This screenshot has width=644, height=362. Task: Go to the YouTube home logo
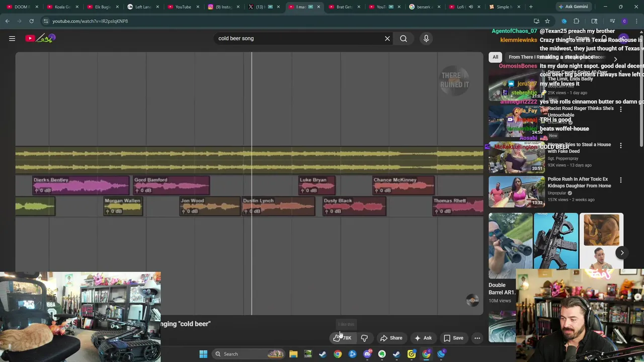pyautogui.click(x=40, y=38)
